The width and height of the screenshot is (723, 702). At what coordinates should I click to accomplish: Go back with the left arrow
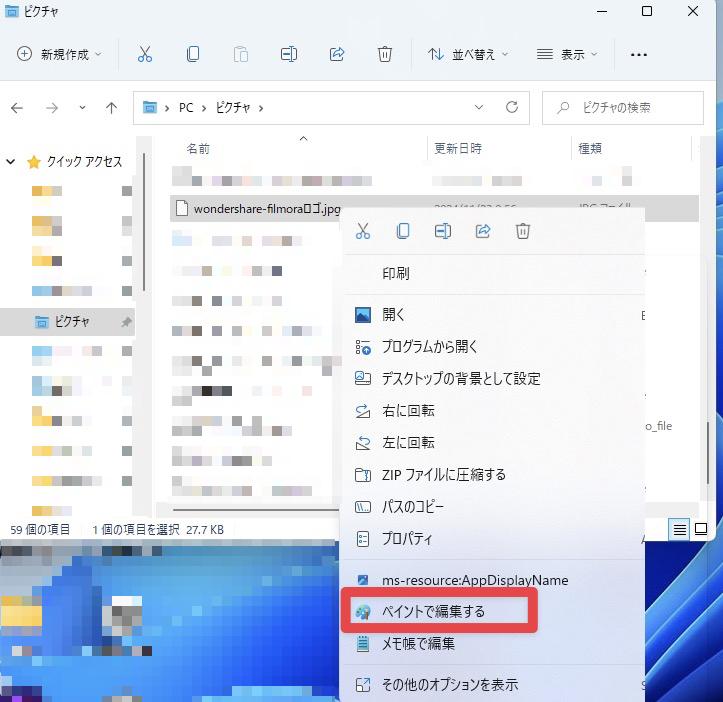[x=17, y=108]
